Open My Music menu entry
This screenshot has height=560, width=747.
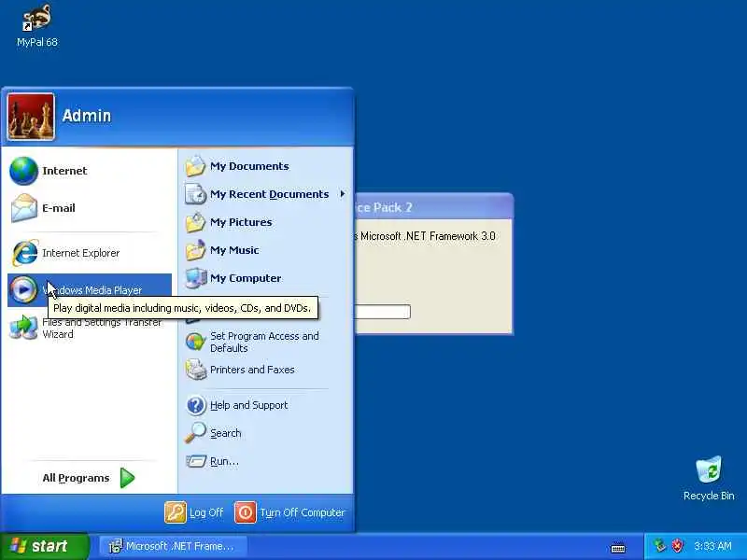coord(265,250)
